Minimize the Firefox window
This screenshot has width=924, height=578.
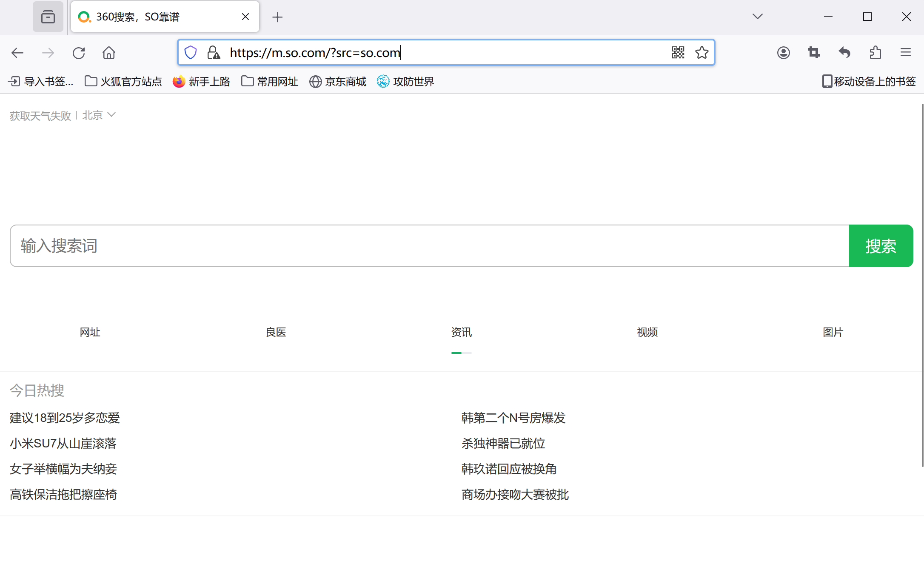click(828, 17)
